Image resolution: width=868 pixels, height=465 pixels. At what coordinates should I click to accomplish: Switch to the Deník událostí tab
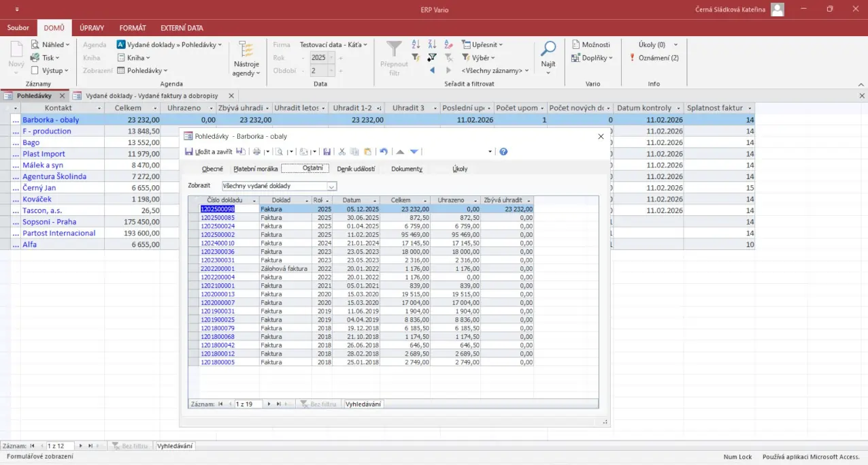click(x=356, y=169)
